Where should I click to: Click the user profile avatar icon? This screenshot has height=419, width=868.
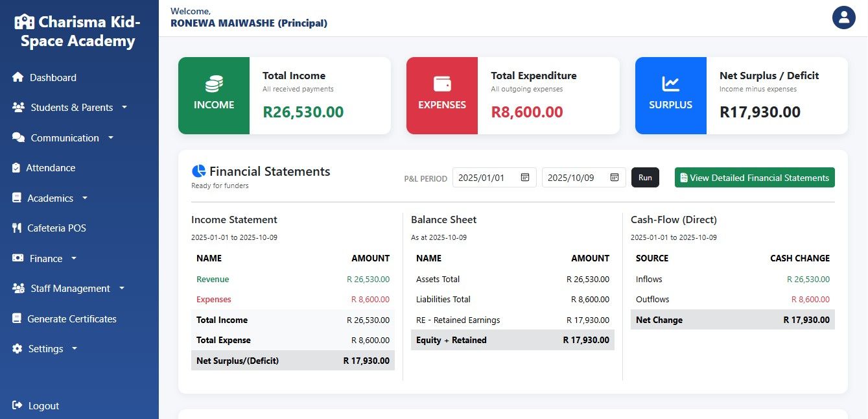[x=844, y=18]
